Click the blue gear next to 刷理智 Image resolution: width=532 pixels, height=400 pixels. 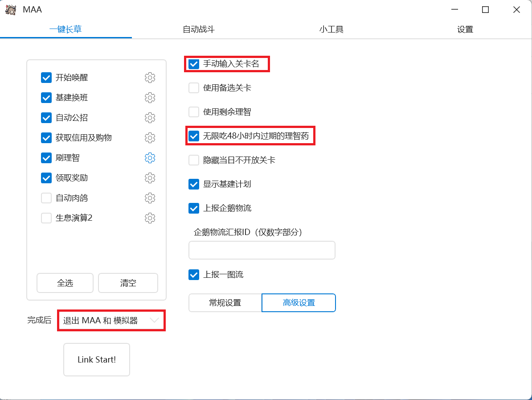(150, 158)
